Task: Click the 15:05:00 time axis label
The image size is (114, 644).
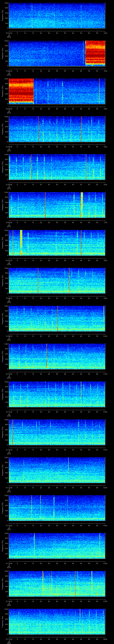Action: click(x=9, y=184)
